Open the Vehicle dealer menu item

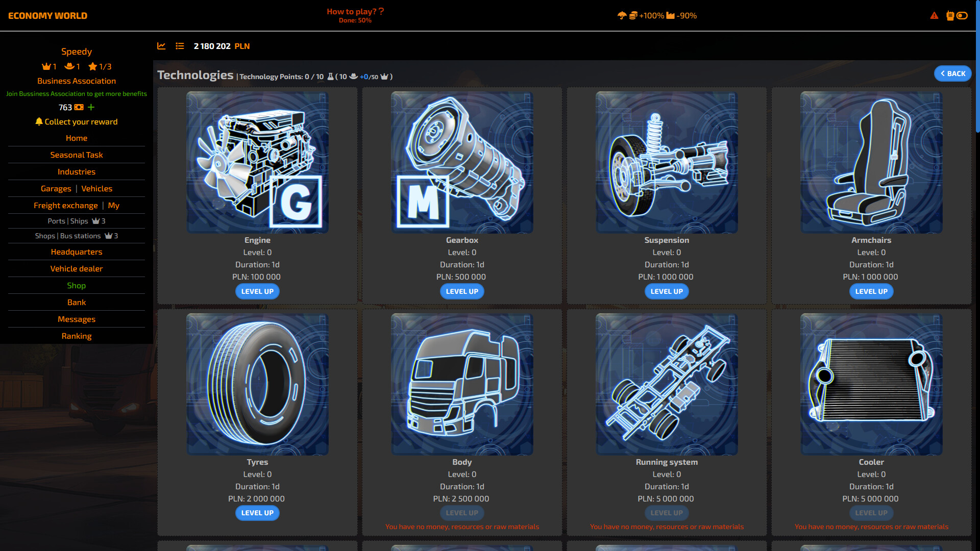[76, 268]
